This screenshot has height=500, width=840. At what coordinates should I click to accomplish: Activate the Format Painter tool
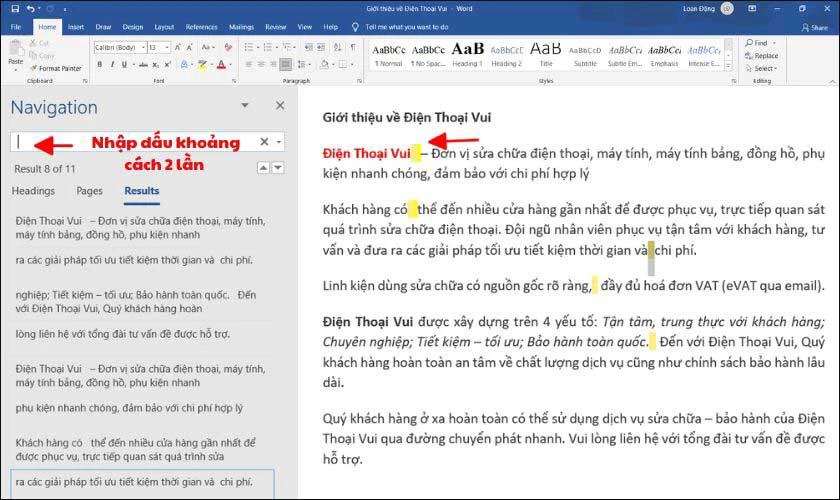56,68
